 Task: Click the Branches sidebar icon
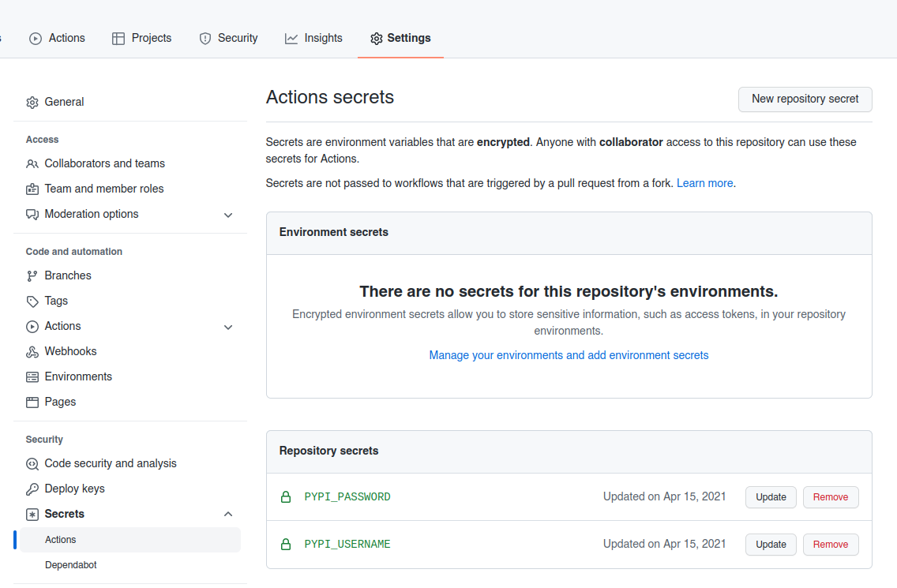[x=32, y=275]
